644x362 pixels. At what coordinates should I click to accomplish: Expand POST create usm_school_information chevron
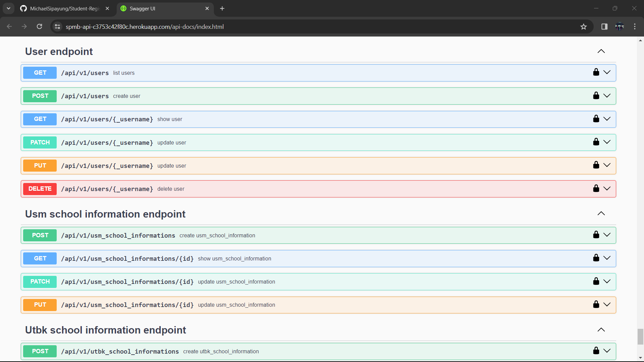607,235
